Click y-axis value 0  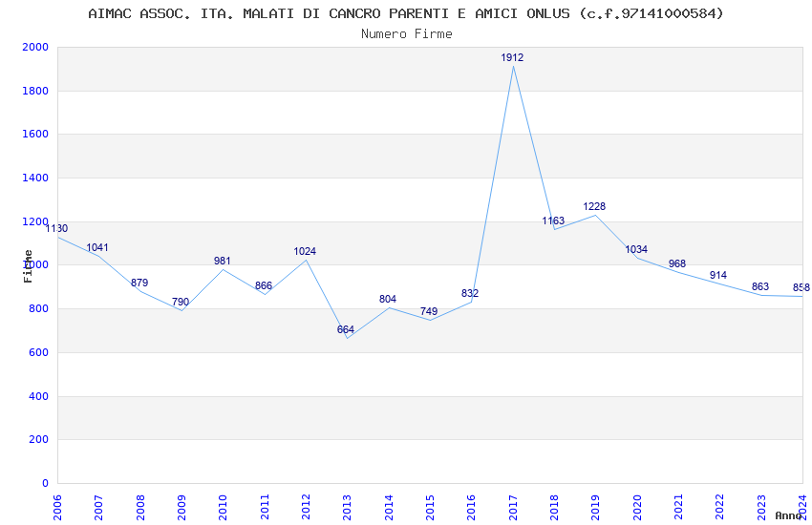point(46,484)
